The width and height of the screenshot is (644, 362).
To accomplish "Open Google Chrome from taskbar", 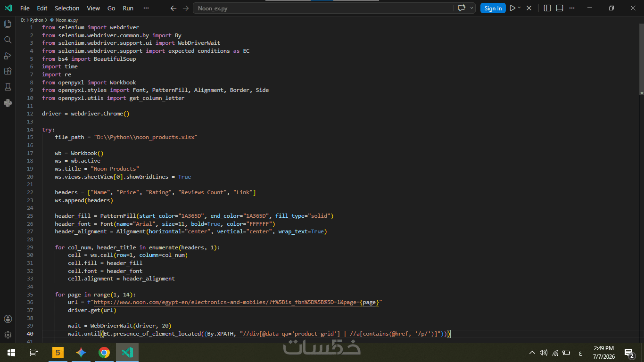I will 104,353.
